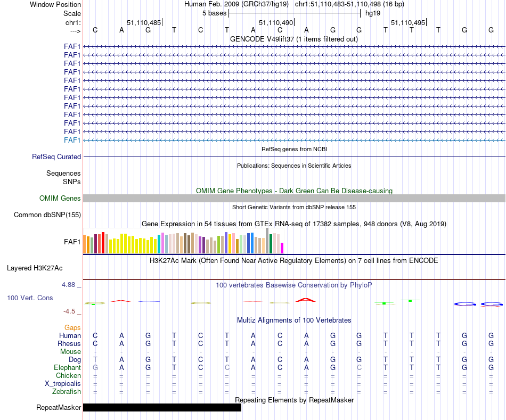Image resolution: width=506 pixels, height=420 pixels.
Task: Click the RefSeq Curated track label
Action: tap(56, 157)
